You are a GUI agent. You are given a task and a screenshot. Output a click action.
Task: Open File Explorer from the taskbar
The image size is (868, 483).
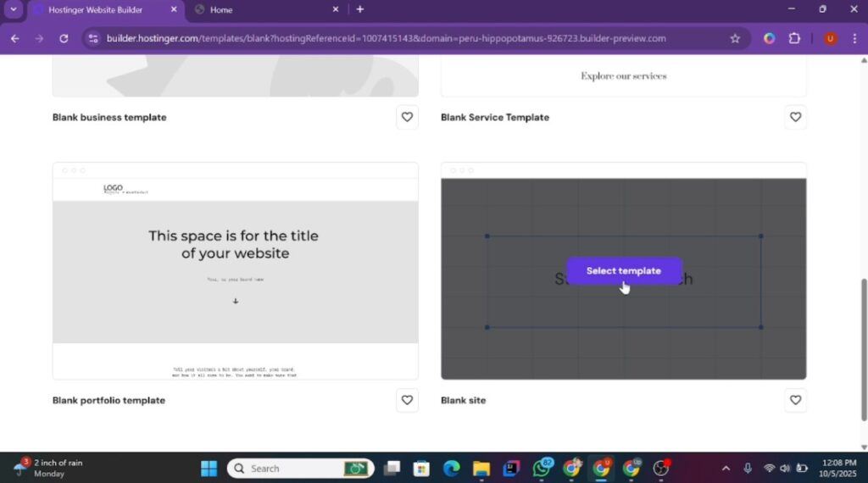[481, 469]
